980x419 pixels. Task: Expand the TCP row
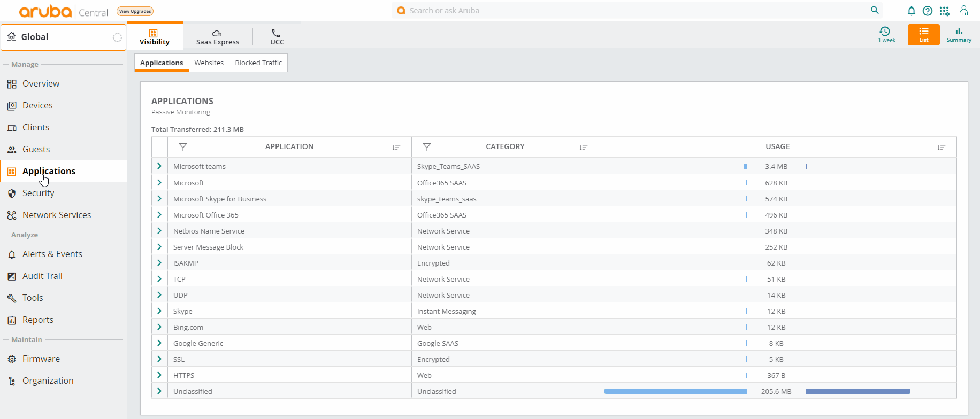click(x=159, y=279)
